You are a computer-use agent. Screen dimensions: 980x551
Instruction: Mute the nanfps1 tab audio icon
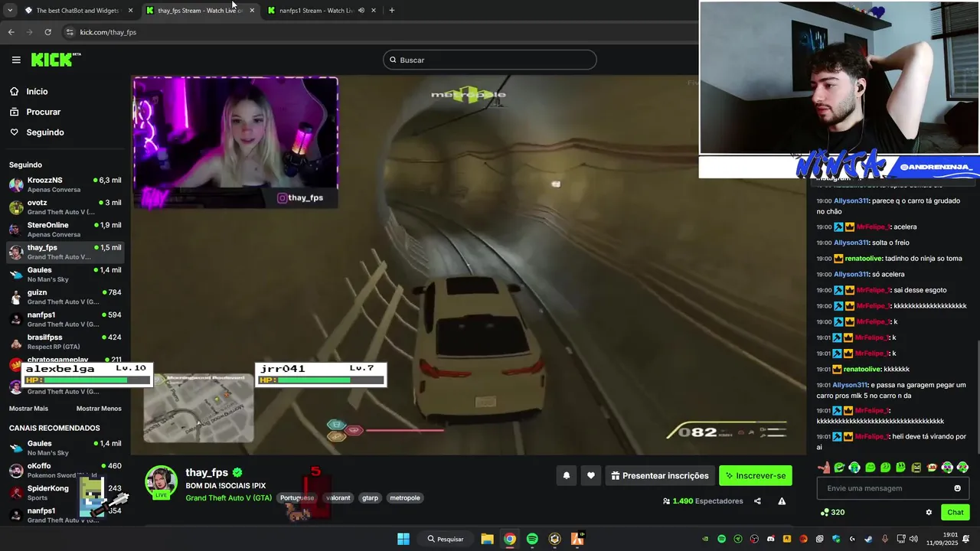[x=361, y=11]
